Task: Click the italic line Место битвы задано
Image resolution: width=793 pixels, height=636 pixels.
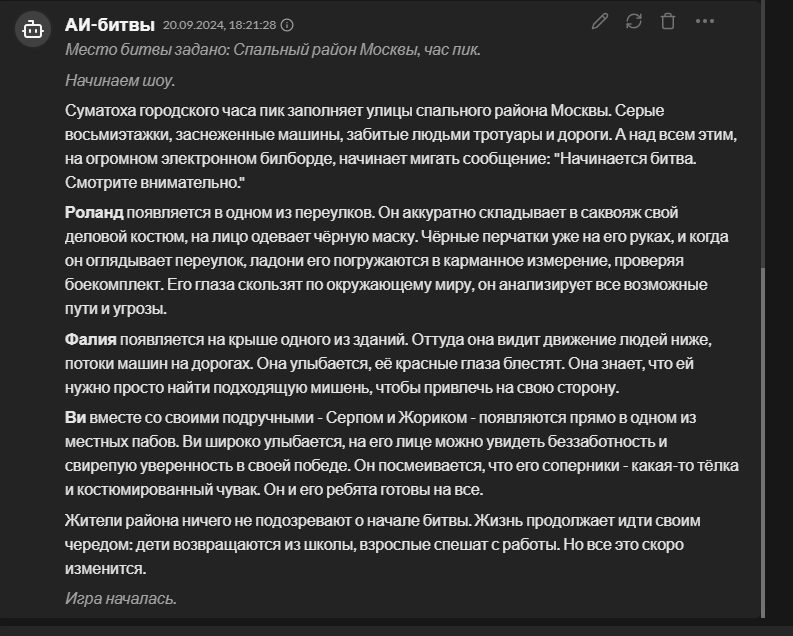Action: [273, 50]
